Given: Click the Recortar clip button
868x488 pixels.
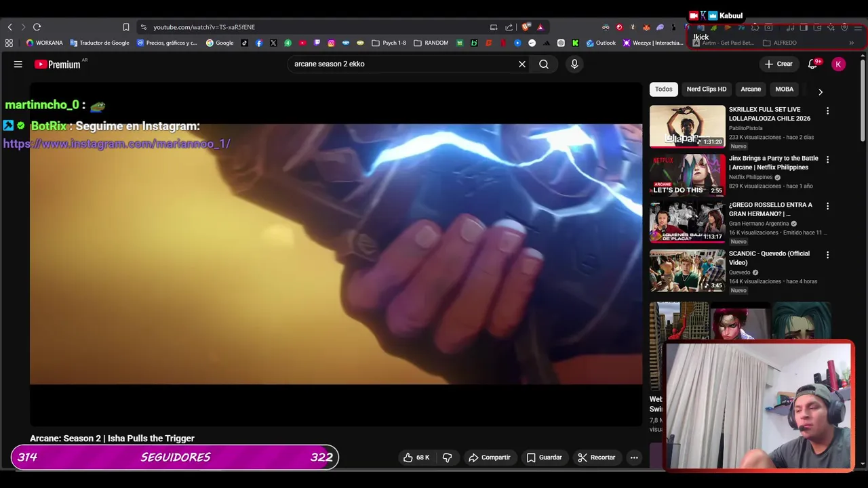Looking at the screenshot, I should pos(597,457).
